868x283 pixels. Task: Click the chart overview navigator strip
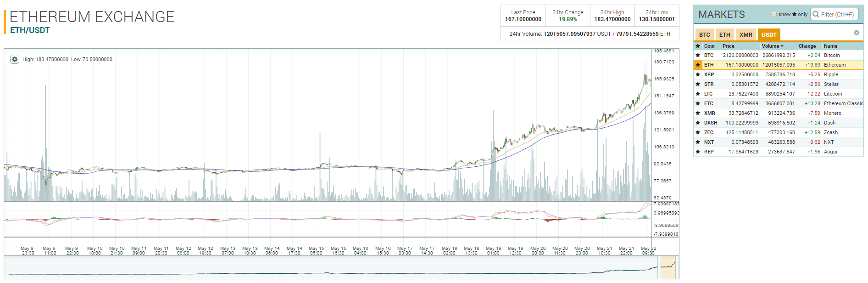pyautogui.click(x=341, y=267)
